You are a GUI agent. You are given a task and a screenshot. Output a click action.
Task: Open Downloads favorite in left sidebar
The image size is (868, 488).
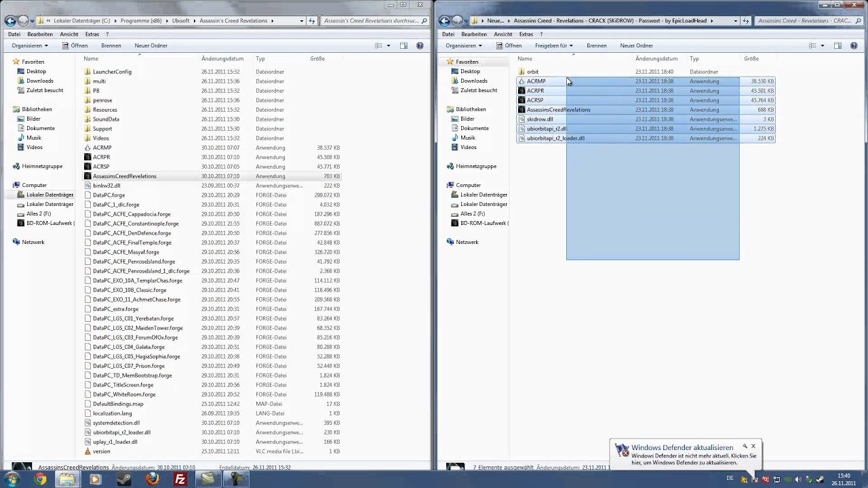pyautogui.click(x=40, y=81)
